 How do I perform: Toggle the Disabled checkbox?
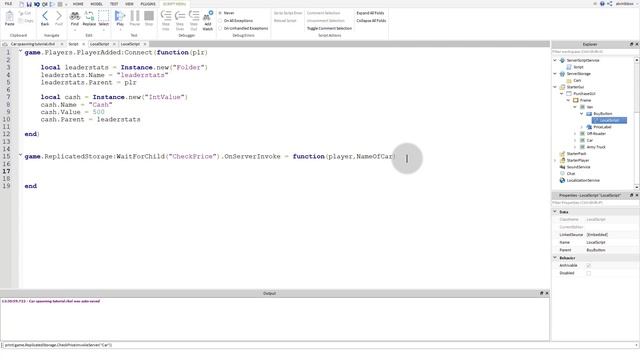tap(589, 273)
